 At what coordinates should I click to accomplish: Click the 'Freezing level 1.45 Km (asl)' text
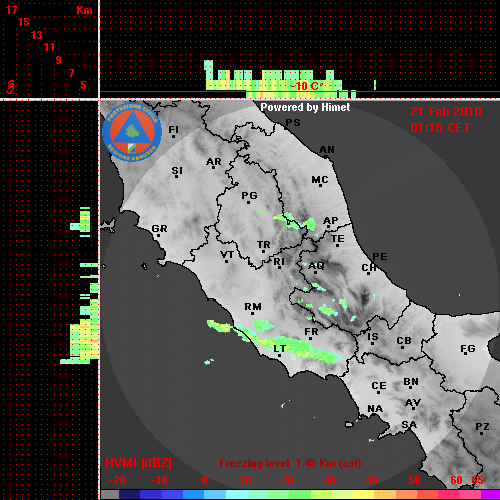[290, 463]
